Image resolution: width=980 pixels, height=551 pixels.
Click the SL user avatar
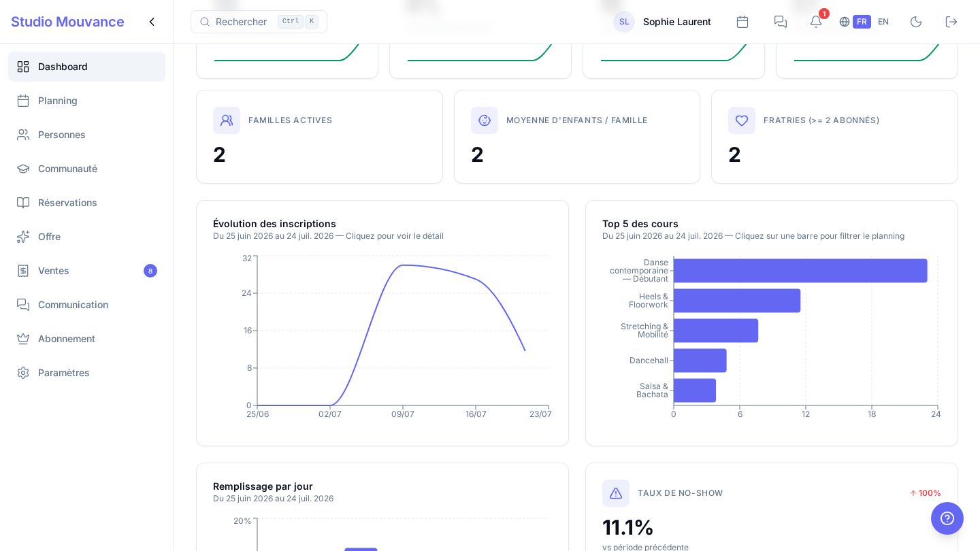624,22
